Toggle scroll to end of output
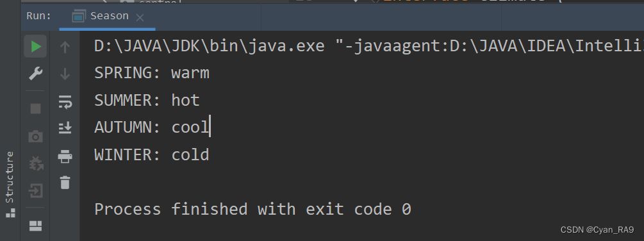The width and height of the screenshot is (644, 241). 65,128
